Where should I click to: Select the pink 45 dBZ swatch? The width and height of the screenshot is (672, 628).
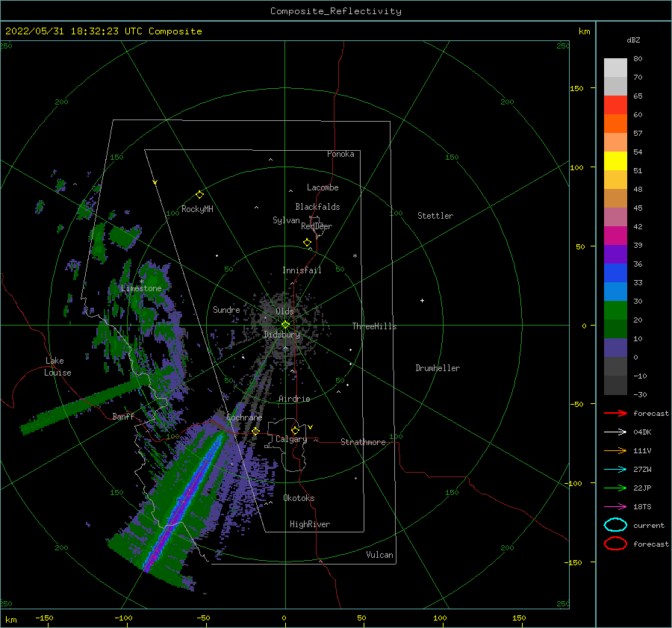pyautogui.click(x=615, y=217)
